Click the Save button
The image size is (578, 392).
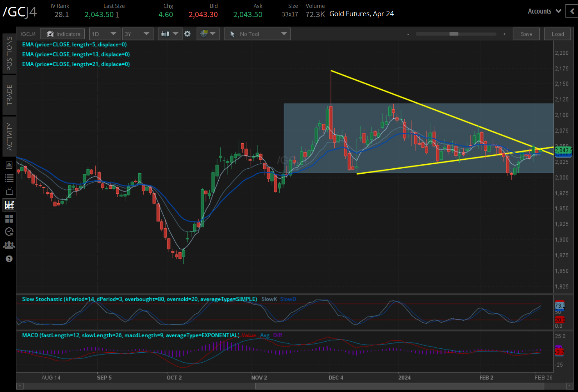(526, 34)
